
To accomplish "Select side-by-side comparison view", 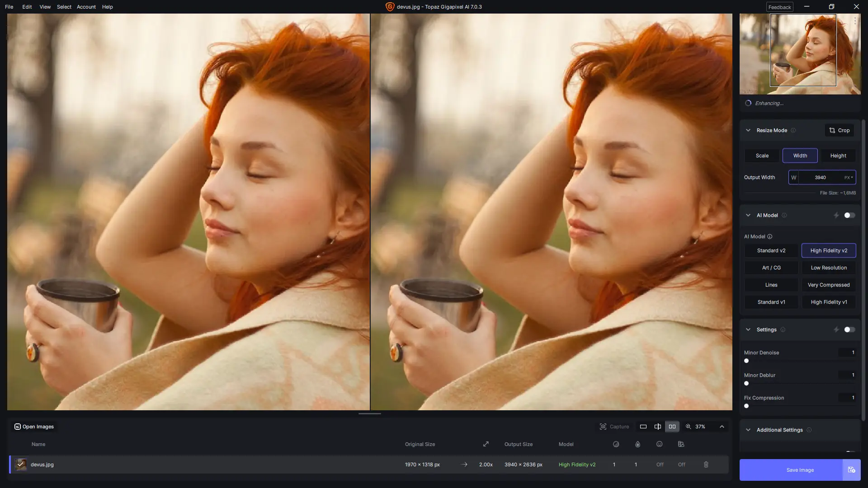I will click(672, 427).
